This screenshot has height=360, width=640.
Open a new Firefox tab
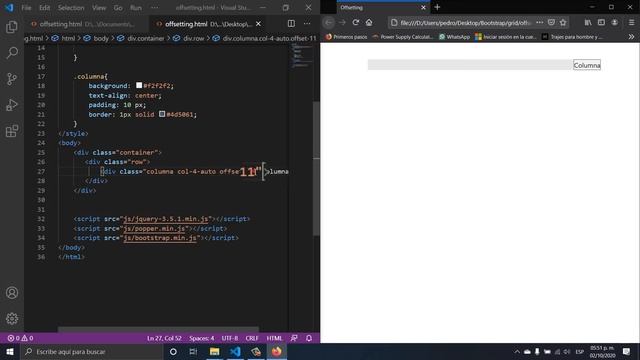437,7
